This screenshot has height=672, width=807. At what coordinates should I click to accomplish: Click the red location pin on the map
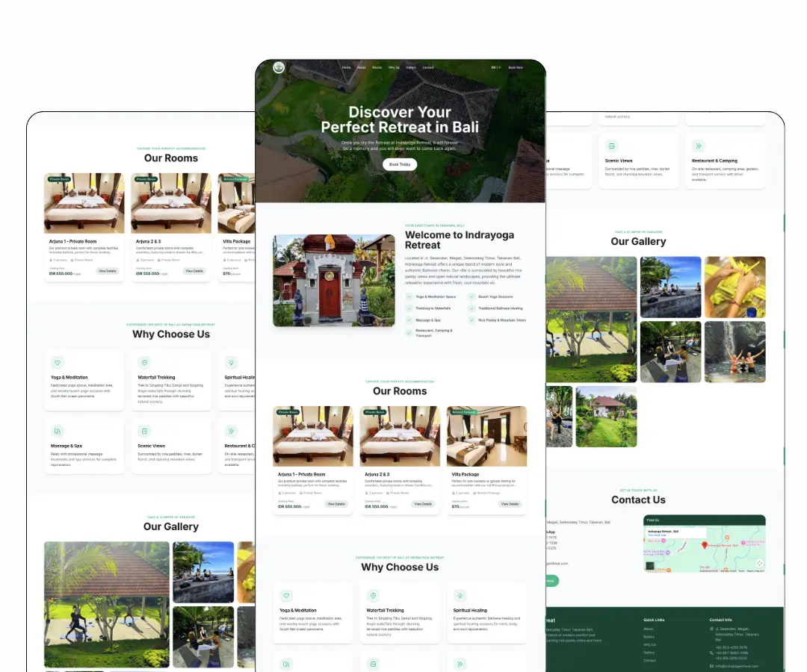[704, 545]
